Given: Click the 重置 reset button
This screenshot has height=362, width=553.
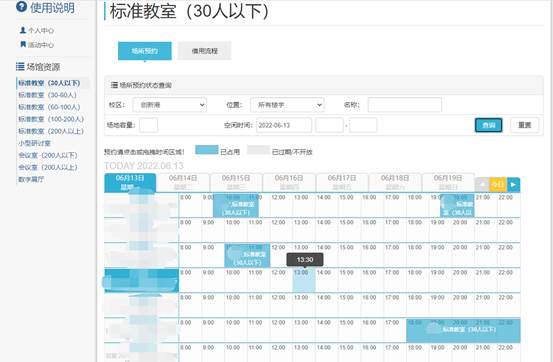Looking at the screenshot, I should pos(524,125).
